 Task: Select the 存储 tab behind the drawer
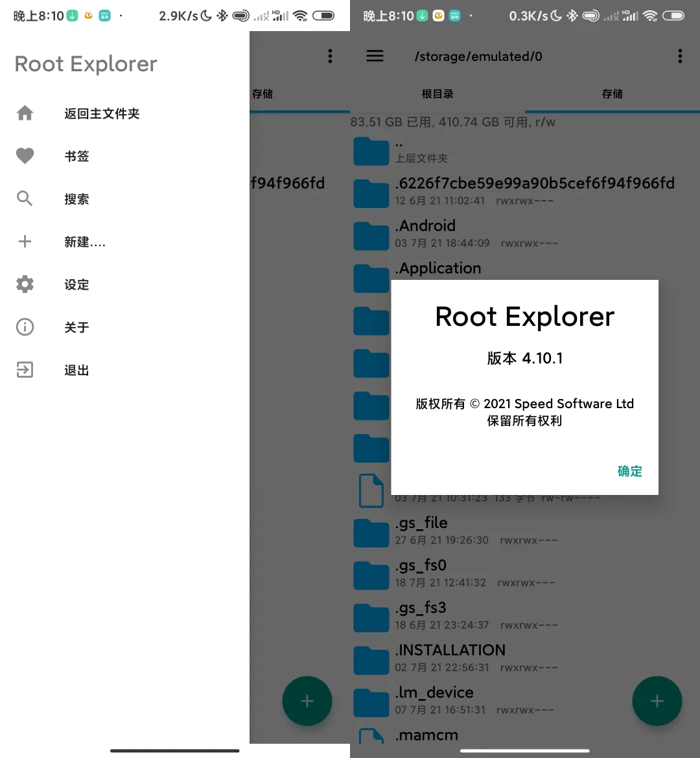(x=262, y=94)
